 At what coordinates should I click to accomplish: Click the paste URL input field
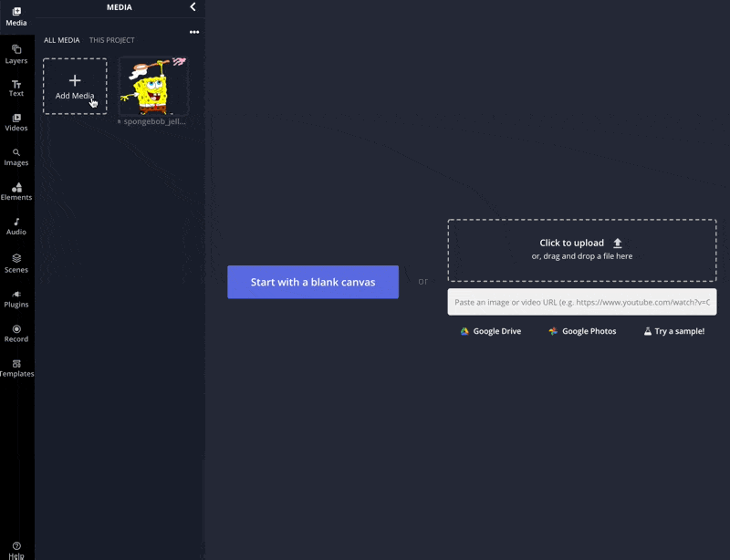pos(581,302)
